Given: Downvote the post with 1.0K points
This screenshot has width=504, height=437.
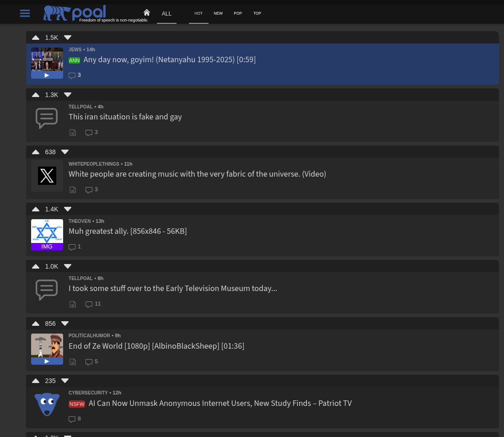Looking at the screenshot, I should [68, 266].
